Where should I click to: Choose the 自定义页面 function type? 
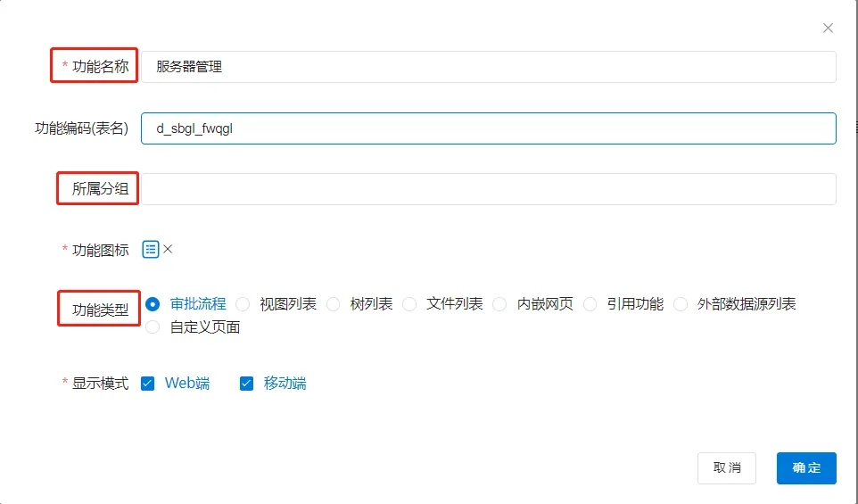[x=153, y=327]
